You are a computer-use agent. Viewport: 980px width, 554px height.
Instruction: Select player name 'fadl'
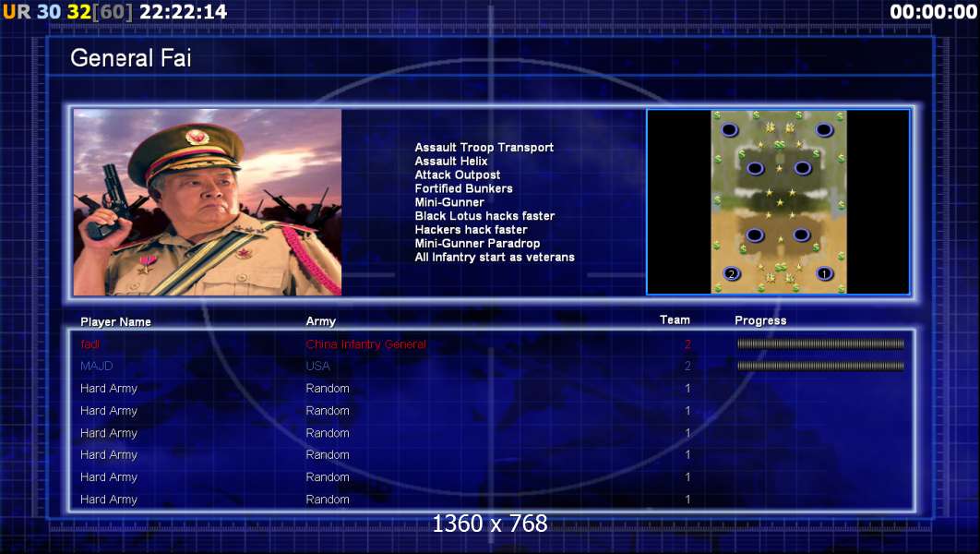90,344
